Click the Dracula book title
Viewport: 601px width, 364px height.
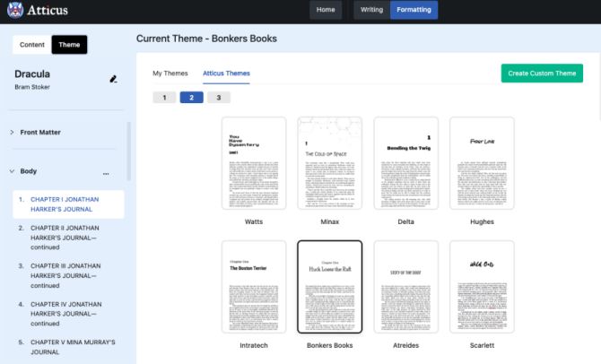(32, 74)
